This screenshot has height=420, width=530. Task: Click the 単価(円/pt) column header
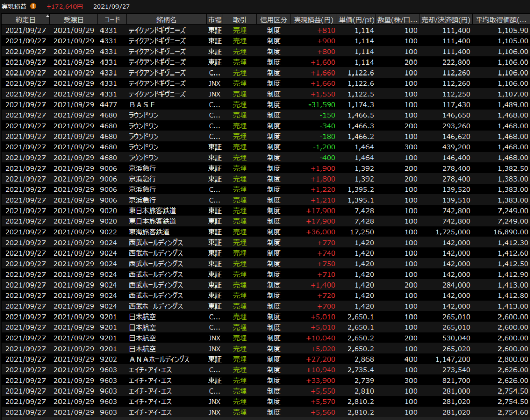pos(357,20)
